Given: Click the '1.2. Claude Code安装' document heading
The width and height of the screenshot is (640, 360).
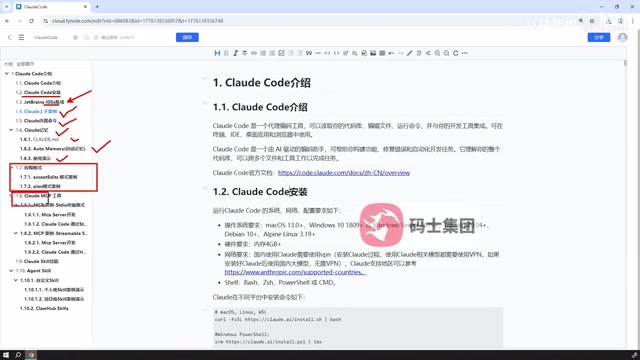Looking at the screenshot, I should [x=260, y=192].
